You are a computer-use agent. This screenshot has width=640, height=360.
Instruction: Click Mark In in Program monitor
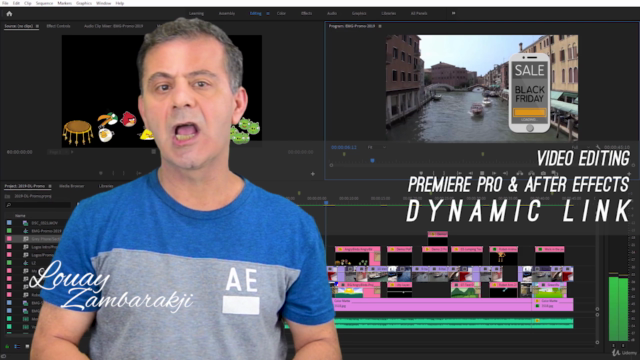click(433, 173)
